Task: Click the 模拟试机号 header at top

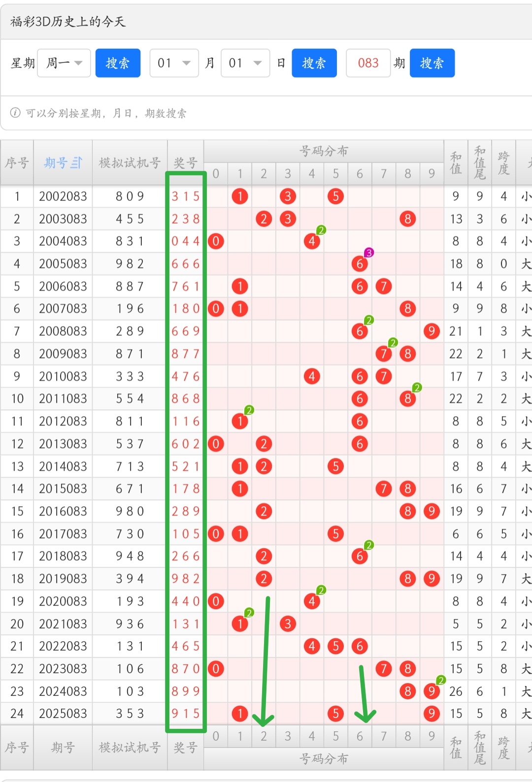Action: pos(130,163)
